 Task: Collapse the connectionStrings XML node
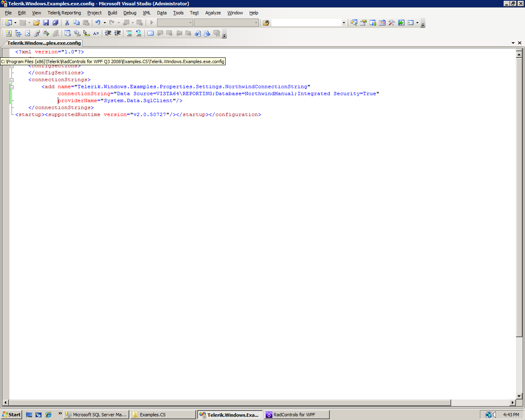pyautogui.click(x=11, y=80)
